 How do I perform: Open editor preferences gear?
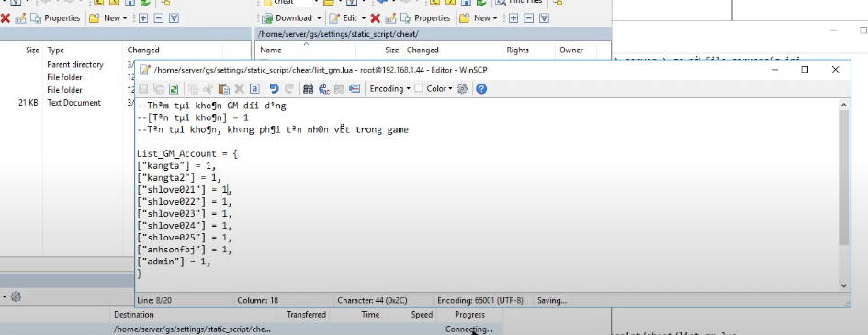(x=462, y=88)
